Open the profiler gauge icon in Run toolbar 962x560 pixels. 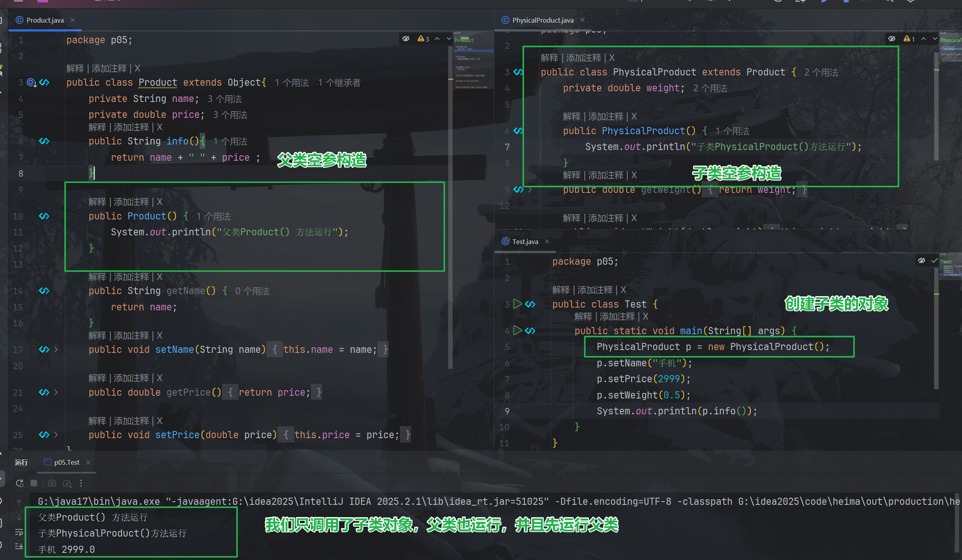pos(67,483)
